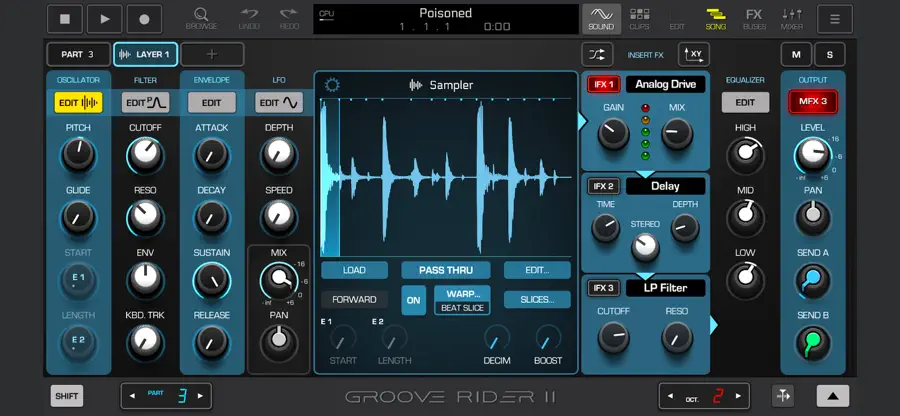900x416 pixels.
Task: Toggle the warp ON button
Action: 413,300
